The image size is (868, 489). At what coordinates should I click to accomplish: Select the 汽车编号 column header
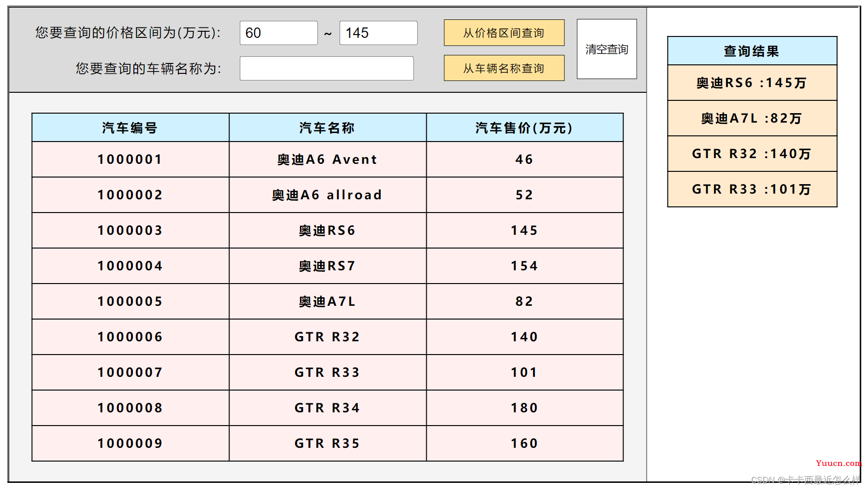[131, 128]
